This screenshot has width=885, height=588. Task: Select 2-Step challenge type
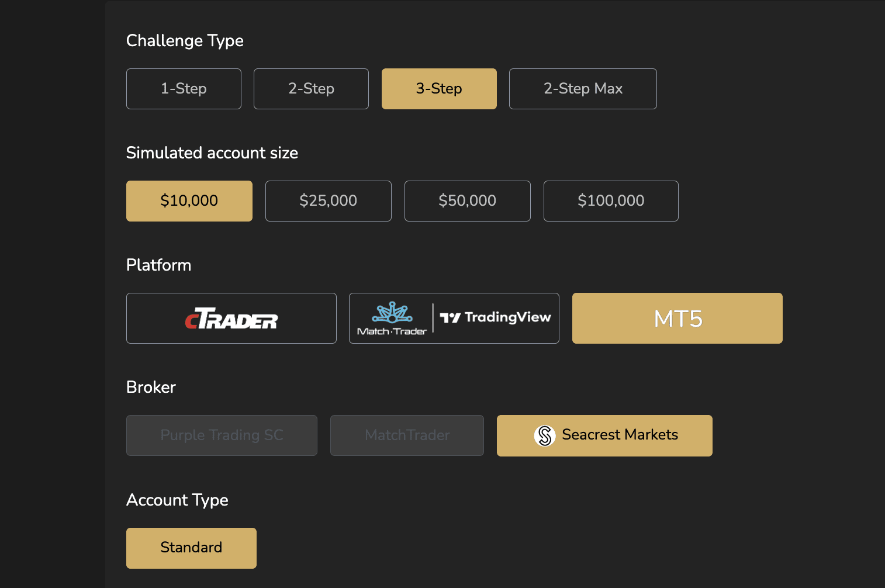tap(311, 89)
